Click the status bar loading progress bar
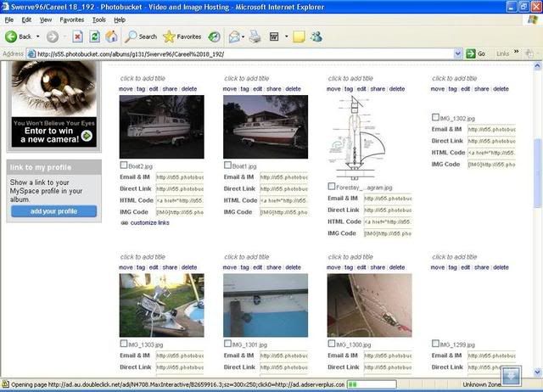The image size is (543, 392). (372, 384)
